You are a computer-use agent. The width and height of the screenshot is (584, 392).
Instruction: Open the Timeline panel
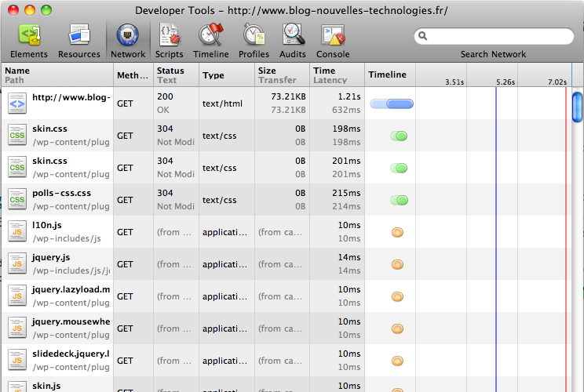click(210, 41)
